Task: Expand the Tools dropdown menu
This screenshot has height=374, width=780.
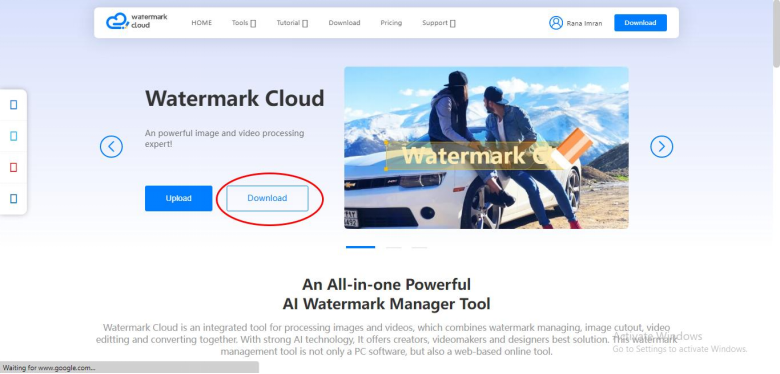Action: pos(244,23)
